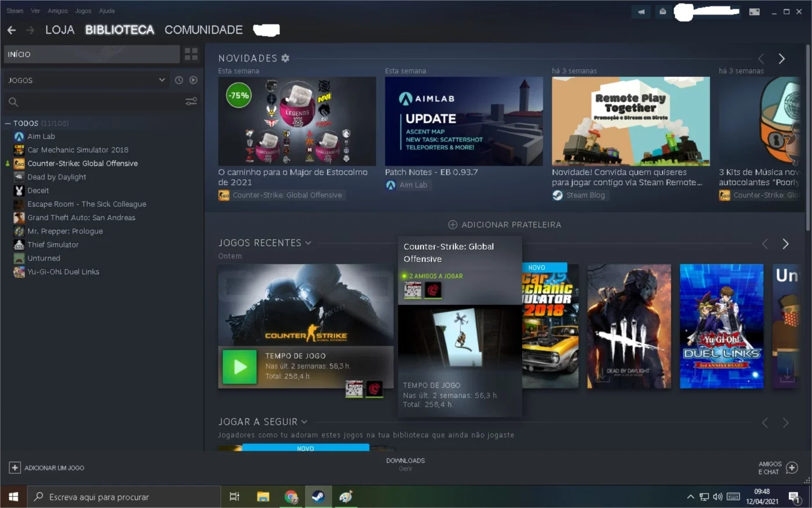The width and height of the screenshot is (812, 508).
Task: Collapse the TODOS games category
Action: pyautogui.click(x=8, y=123)
